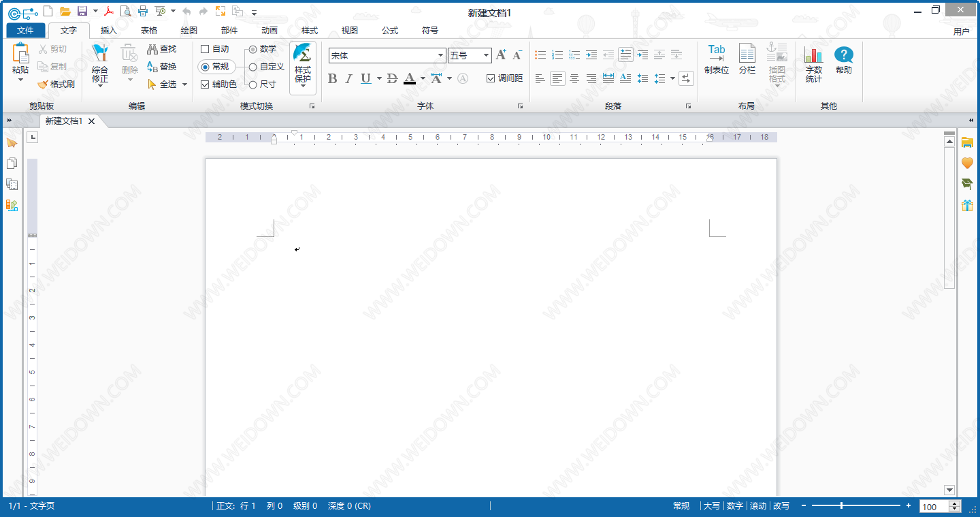
Task: Open 分栏 column layout
Action: point(747,59)
